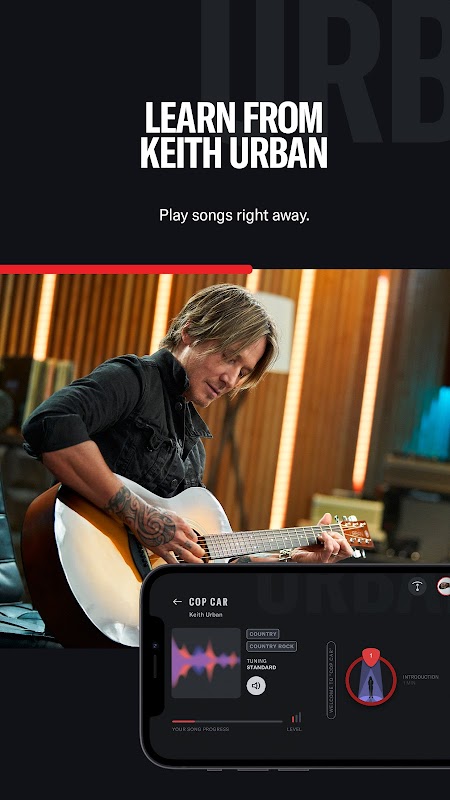Open the song waveform artwork
This screenshot has height=800, width=450.
[x=206, y=663]
